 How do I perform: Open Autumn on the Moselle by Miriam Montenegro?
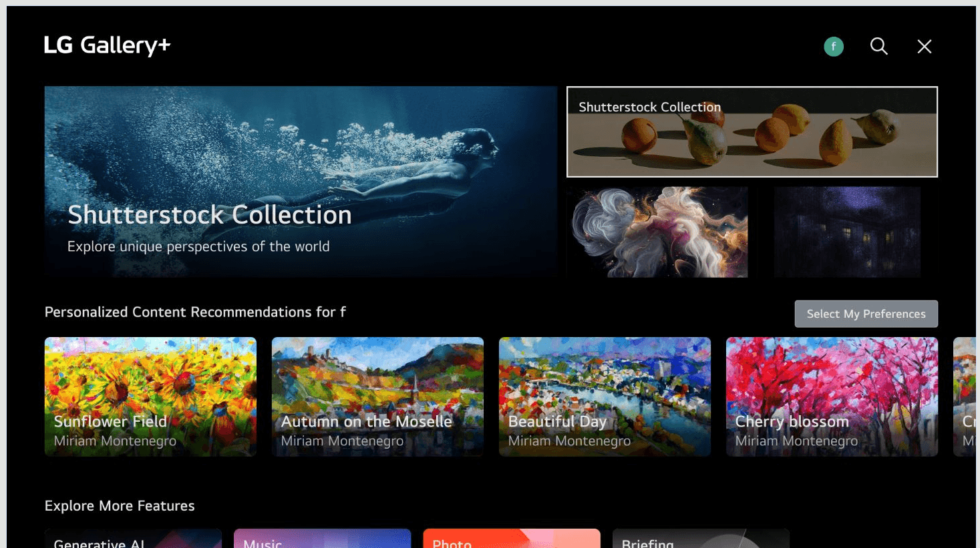point(377,396)
